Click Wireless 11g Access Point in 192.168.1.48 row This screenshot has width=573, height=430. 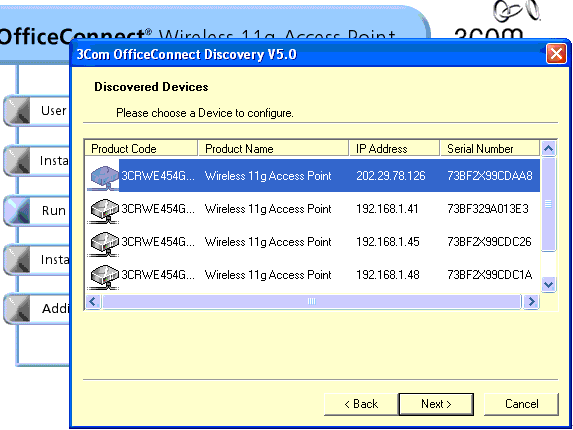tap(268, 275)
